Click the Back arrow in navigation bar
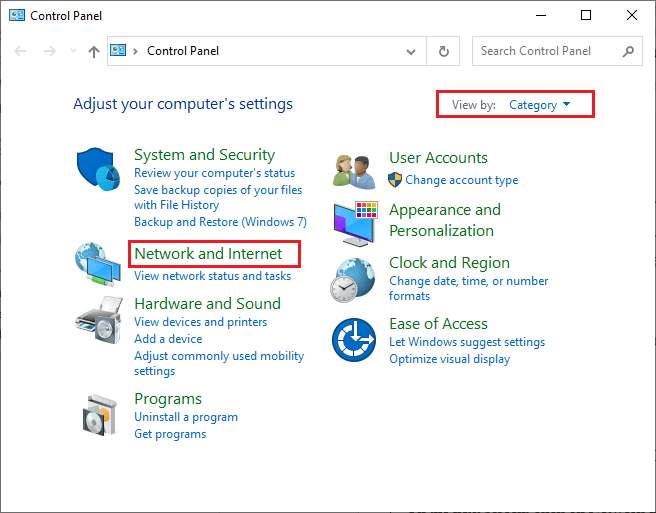The height and width of the screenshot is (513, 656). (x=20, y=51)
